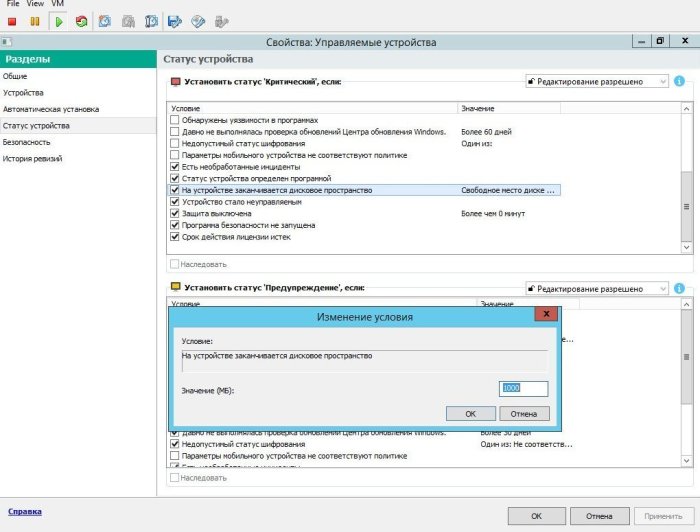Click the Critical list scrollbar thumb

pyautogui.click(x=687, y=206)
